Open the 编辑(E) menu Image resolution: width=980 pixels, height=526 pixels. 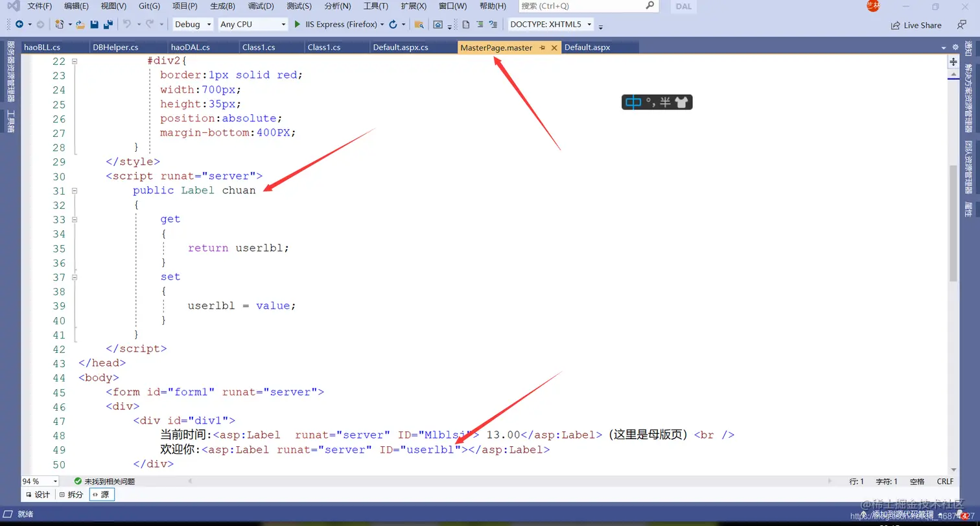click(76, 6)
